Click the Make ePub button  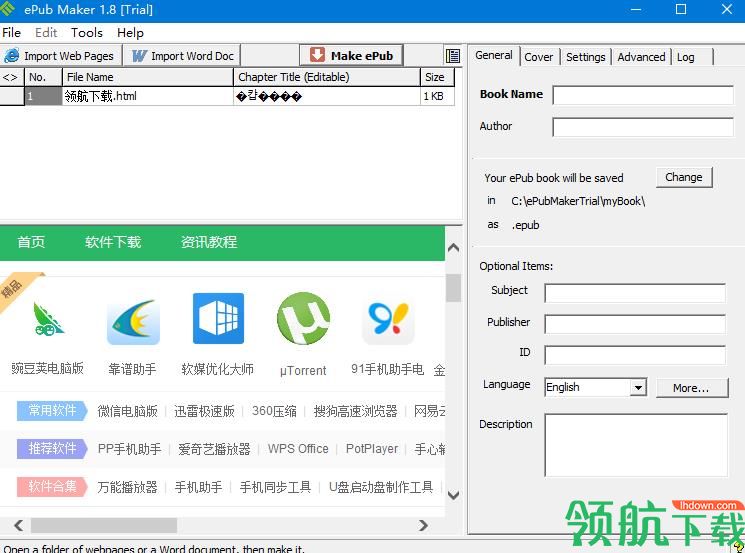(x=351, y=55)
